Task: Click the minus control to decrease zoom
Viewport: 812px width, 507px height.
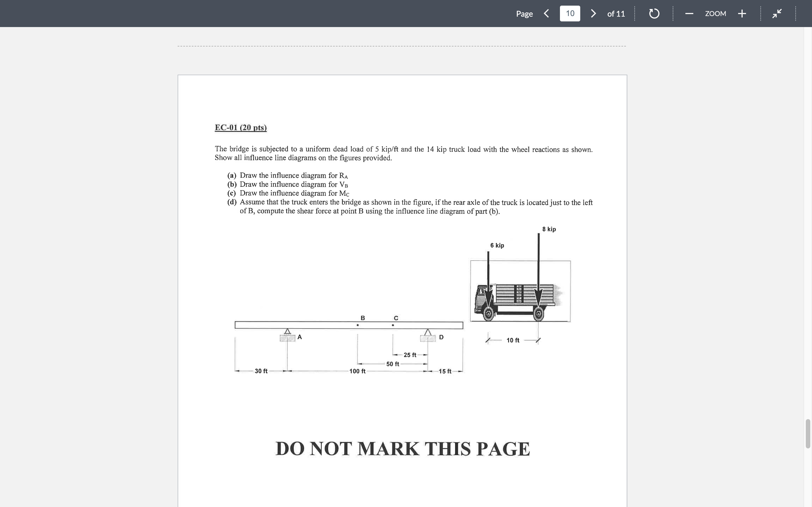Action: [x=689, y=14]
